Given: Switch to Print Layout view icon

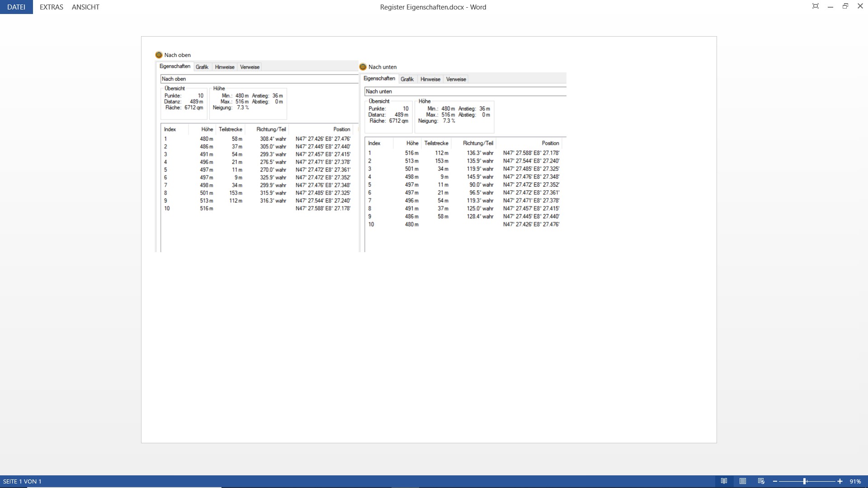Looking at the screenshot, I should click(x=742, y=481).
